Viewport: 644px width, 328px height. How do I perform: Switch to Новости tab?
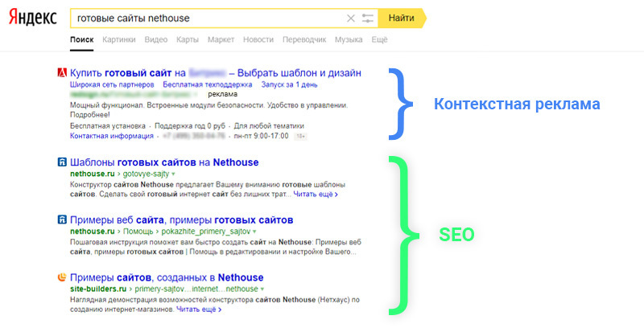coord(258,39)
